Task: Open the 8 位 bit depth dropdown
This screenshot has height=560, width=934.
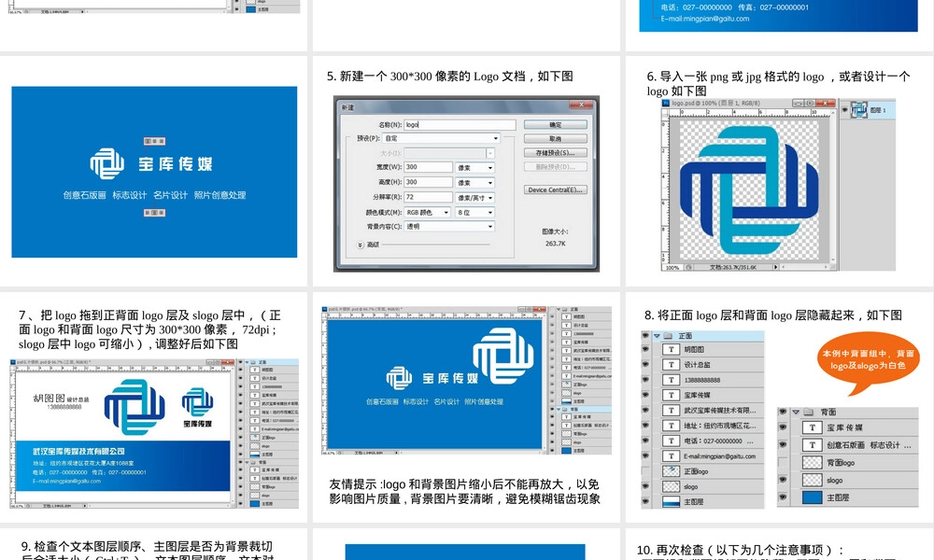Action: [x=474, y=213]
